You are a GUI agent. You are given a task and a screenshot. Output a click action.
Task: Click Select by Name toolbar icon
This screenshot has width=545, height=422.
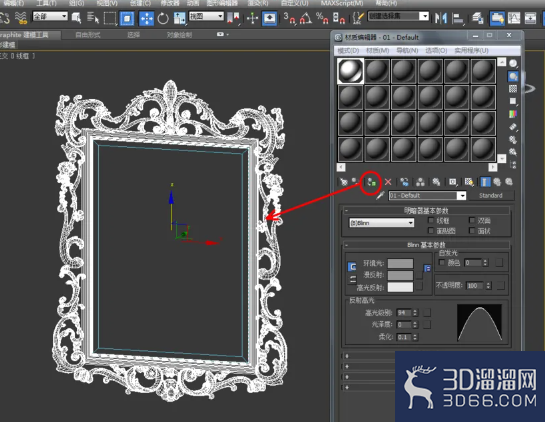click(93, 18)
